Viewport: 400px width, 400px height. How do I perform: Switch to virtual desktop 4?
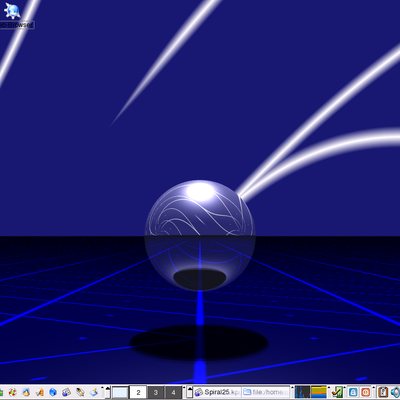[x=173, y=392]
